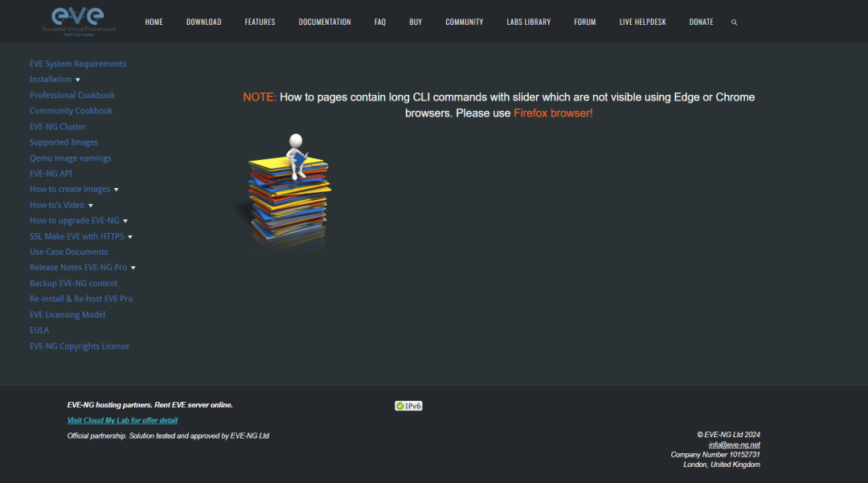Image resolution: width=868 pixels, height=483 pixels.
Task: Go to the Home menu item
Action: pos(154,23)
